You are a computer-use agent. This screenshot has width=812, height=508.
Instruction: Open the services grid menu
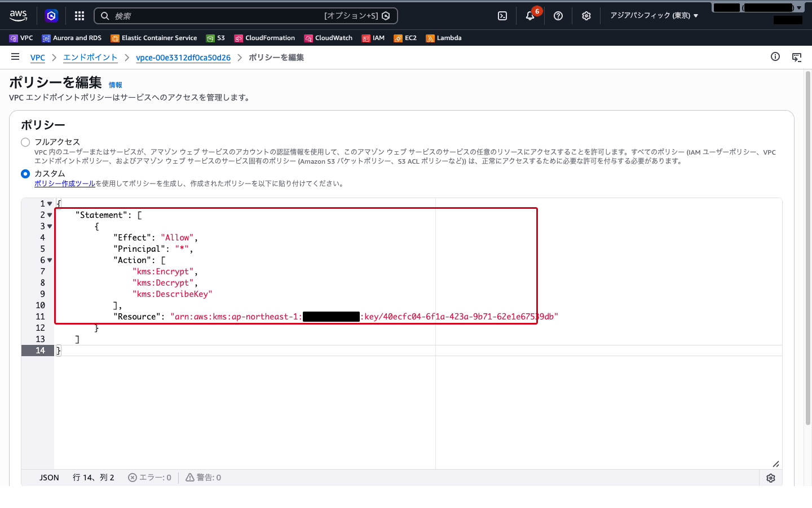coord(80,16)
